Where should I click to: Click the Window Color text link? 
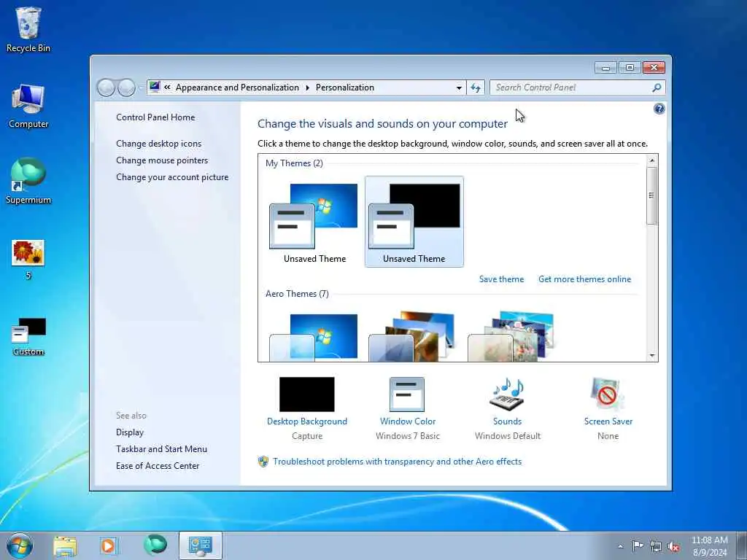(407, 421)
